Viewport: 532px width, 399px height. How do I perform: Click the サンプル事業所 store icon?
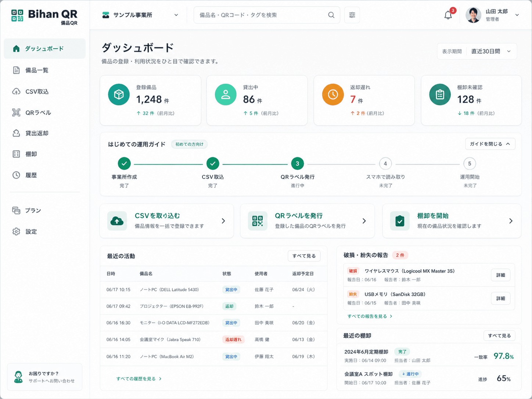click(x=106, y=15)
